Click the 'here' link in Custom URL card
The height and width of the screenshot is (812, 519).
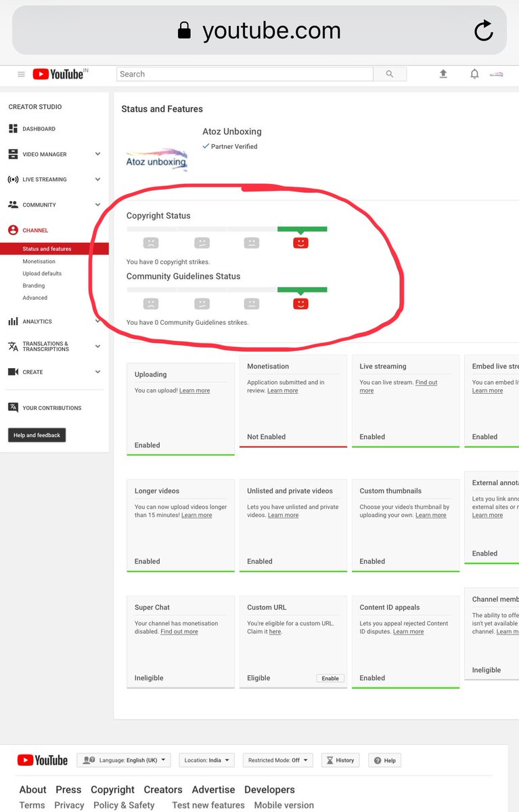pos(275,631)
